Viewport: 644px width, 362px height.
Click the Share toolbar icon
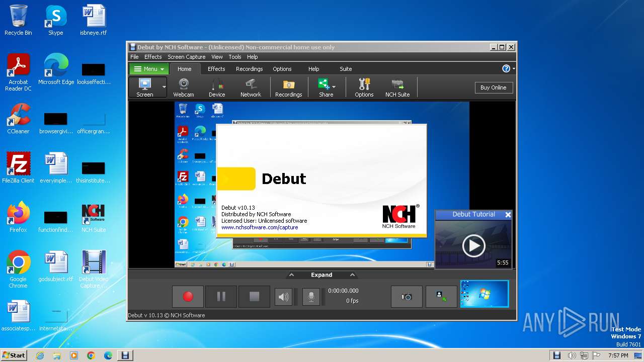pos(324,87)
